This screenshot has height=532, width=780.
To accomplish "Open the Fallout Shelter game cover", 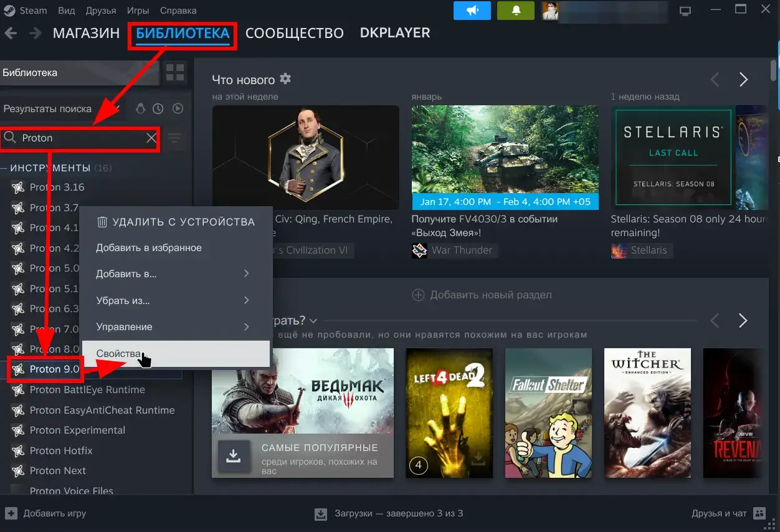I will coord(548,413).
